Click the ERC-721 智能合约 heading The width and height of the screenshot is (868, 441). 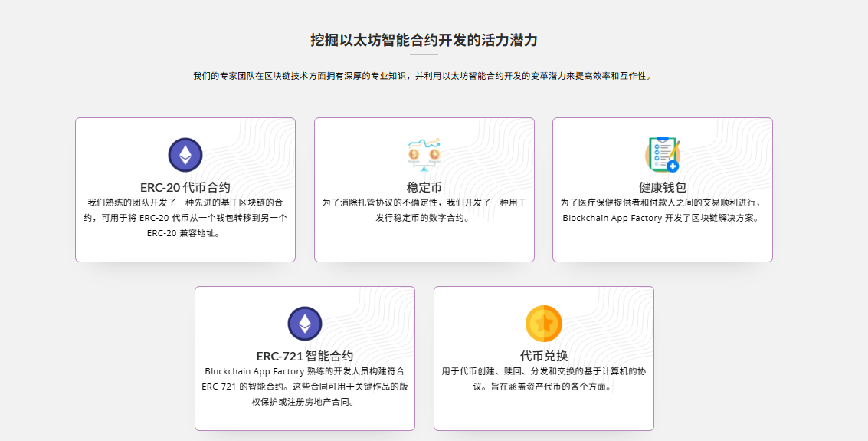point(304,356)
